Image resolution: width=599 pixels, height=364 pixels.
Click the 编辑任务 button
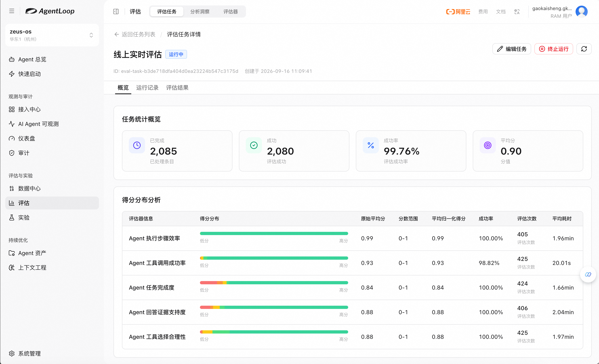[512, 49]
